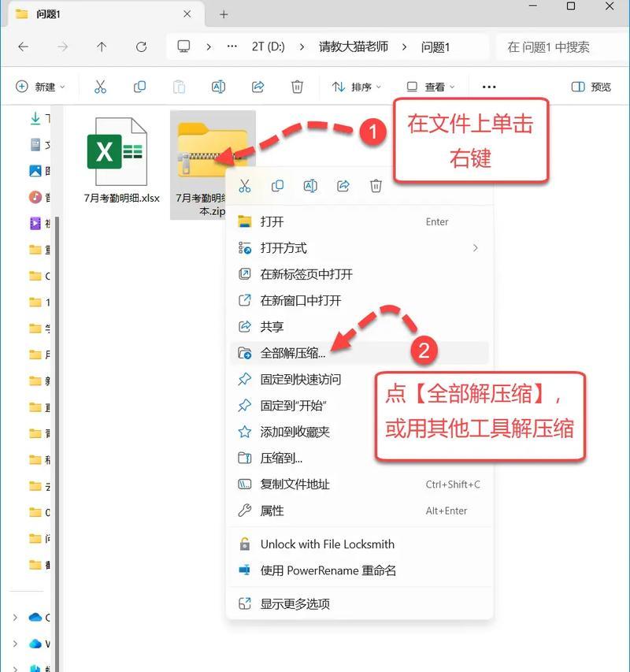Click the See more ellipsis icon on the toolbar

(488, 87)
